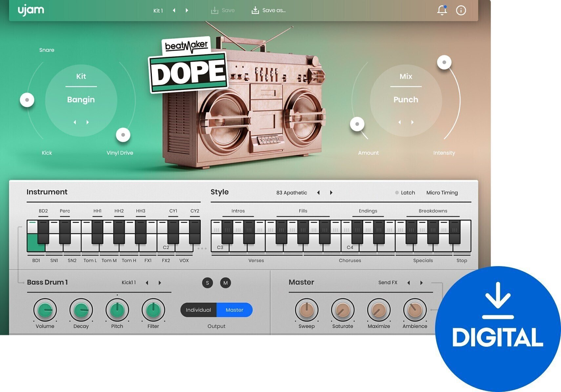The width and height of the screenshot is (561, 392).
Task: Select previous Kick1 1 sample
Action: [x=147, y=283]
